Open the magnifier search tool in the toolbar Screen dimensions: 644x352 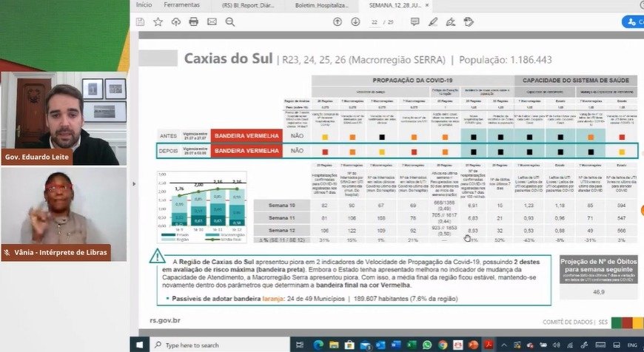click(x=230, y=22)
